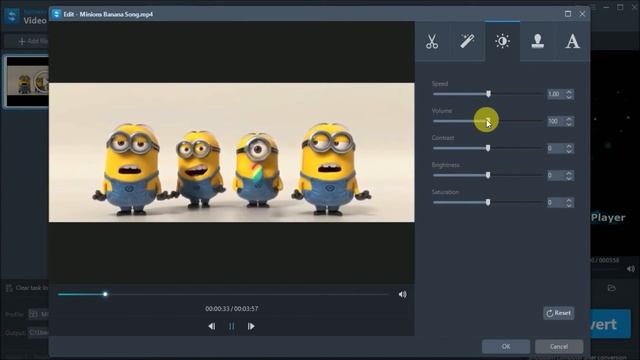Click the playback progress handle

coord(105,294)
